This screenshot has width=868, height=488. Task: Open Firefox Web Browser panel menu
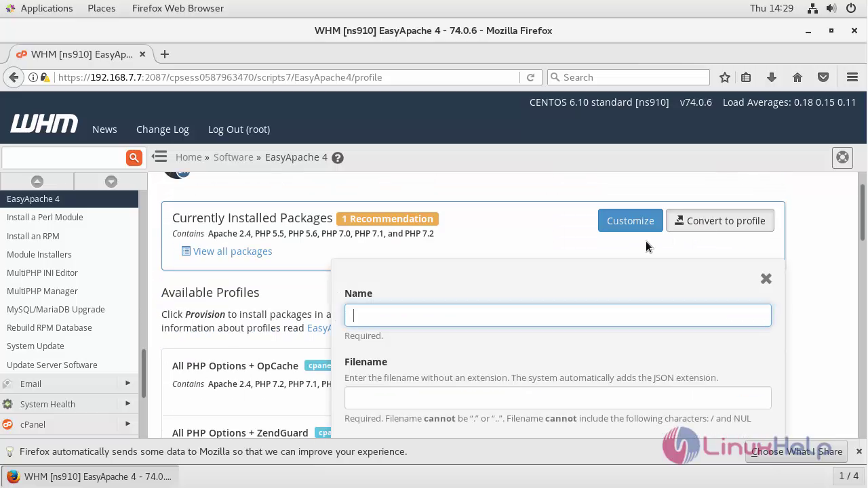tap(178, 8)
